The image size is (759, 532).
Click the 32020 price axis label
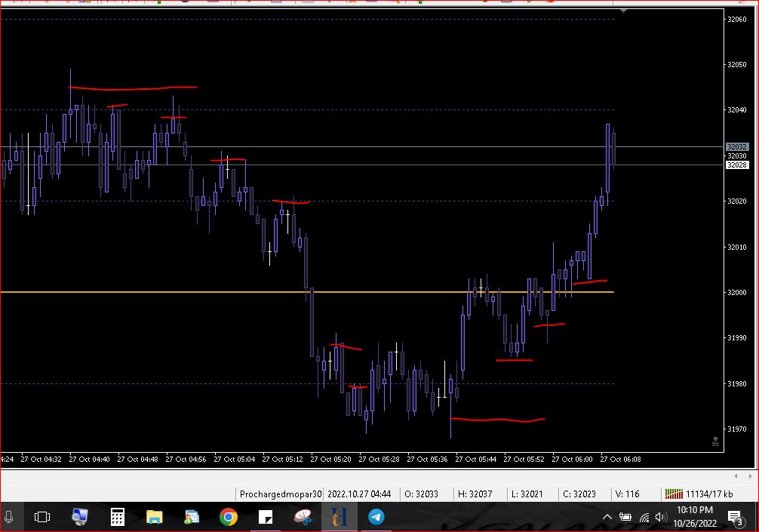[736, 201]
